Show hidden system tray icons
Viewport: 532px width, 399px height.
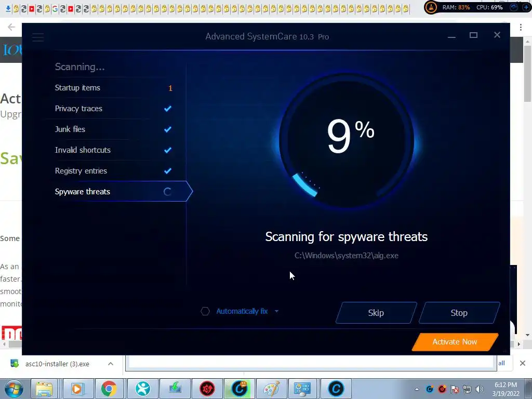click(x=417, y=389)
